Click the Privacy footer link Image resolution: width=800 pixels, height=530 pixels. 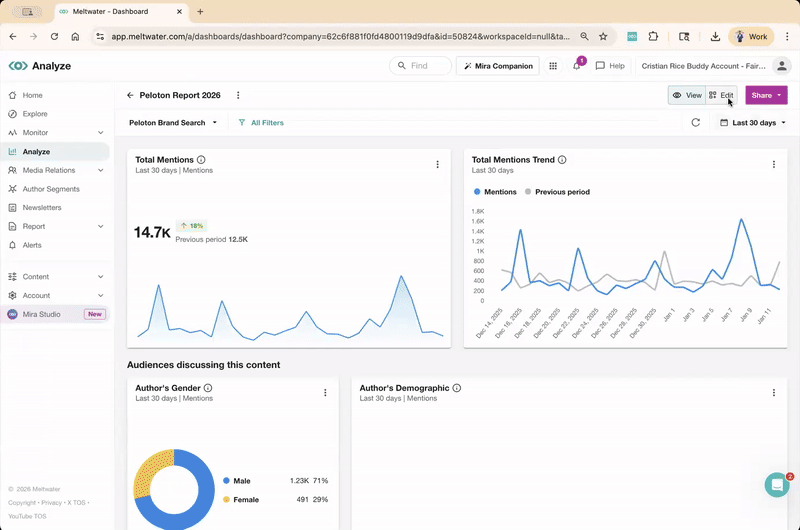click(x=52, y=503)
